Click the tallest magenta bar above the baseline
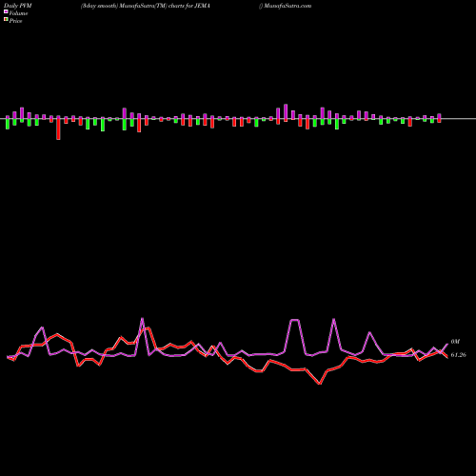This screenshot has width=476, height=476. tap(286, 111)
